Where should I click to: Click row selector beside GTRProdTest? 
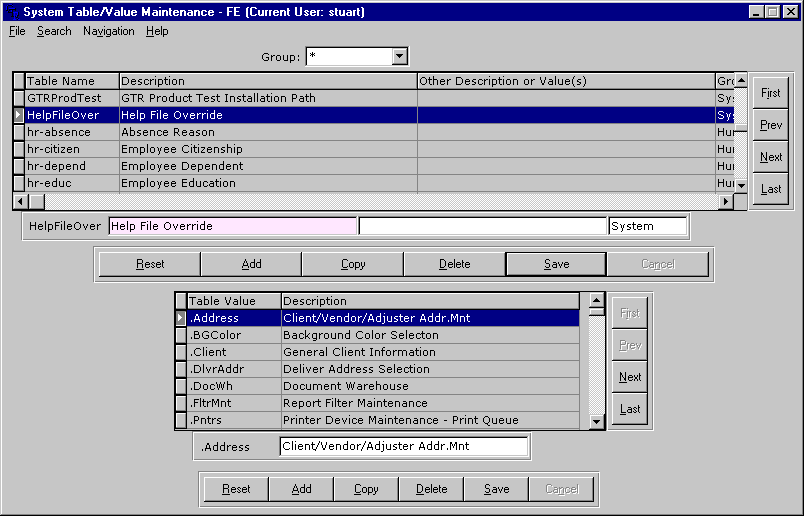pos(19,98)
